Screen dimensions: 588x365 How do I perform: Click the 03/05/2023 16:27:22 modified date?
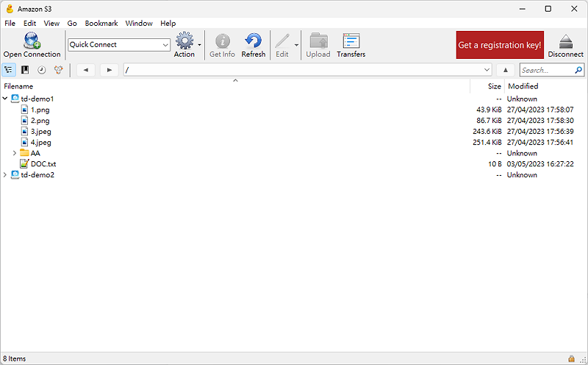540,164
